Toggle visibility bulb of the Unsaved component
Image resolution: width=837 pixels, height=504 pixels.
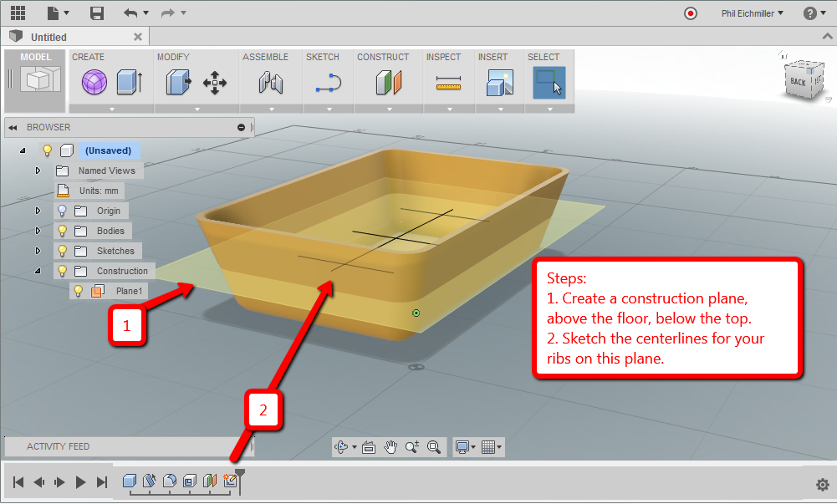point(47,150)
